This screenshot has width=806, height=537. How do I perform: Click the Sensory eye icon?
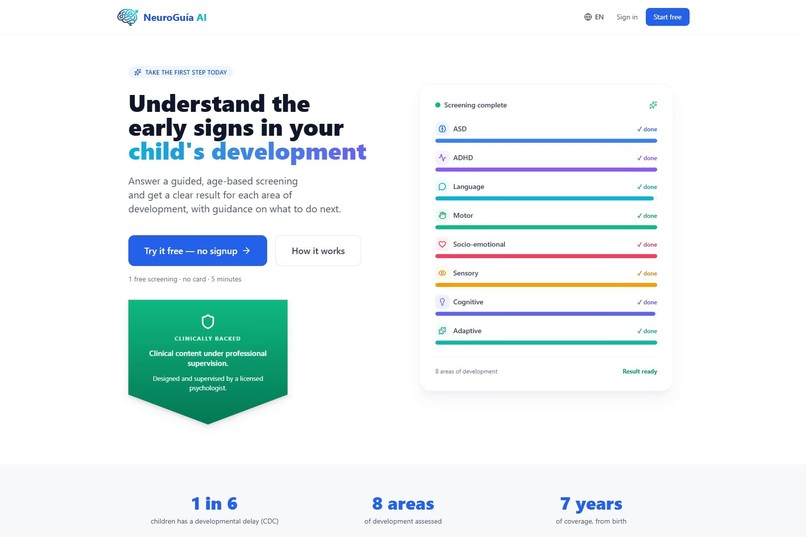click(x=442, y=273)
